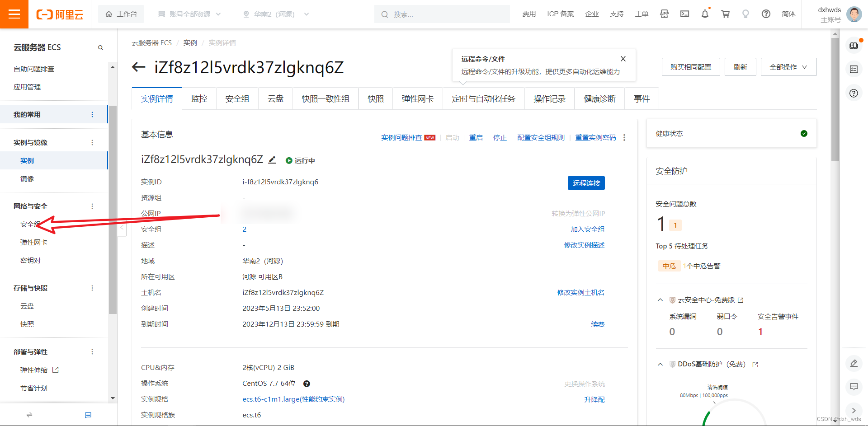Image resolution: width=868 pixels, height=426 pixels.
Task: Open external link icon beside DDoS基础防护
Action: 755,365
